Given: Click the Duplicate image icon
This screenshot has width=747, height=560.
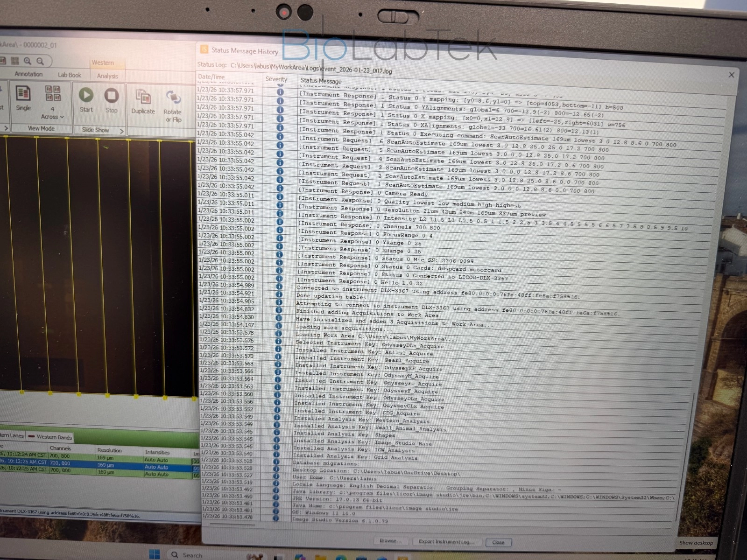Looking at the screenshot, I should pos(143,97).
